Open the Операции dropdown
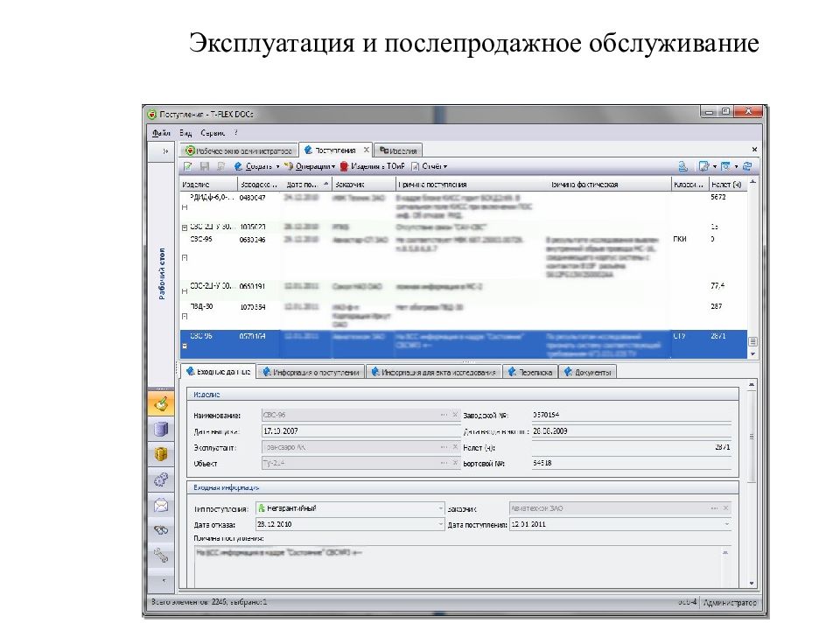The image size is (840, 630). click(310, 166)
